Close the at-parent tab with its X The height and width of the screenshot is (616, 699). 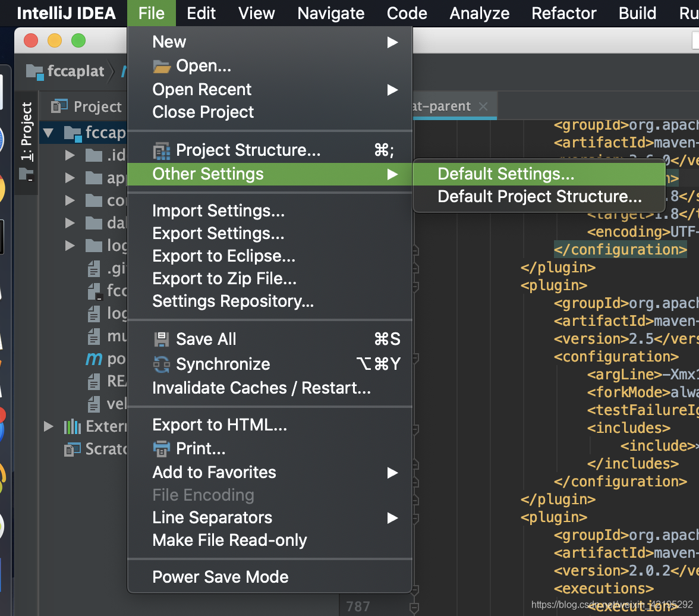(x=483, y=106)
